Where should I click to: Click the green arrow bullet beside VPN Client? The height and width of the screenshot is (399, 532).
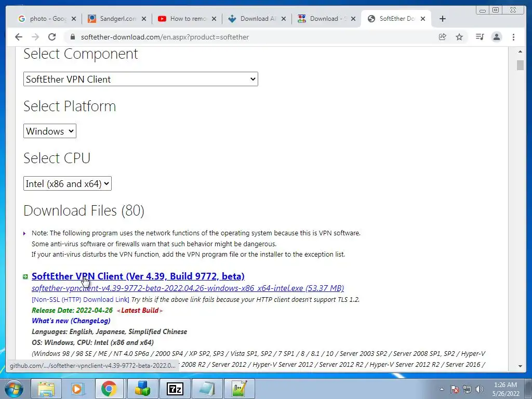click(x=25, y=277)
